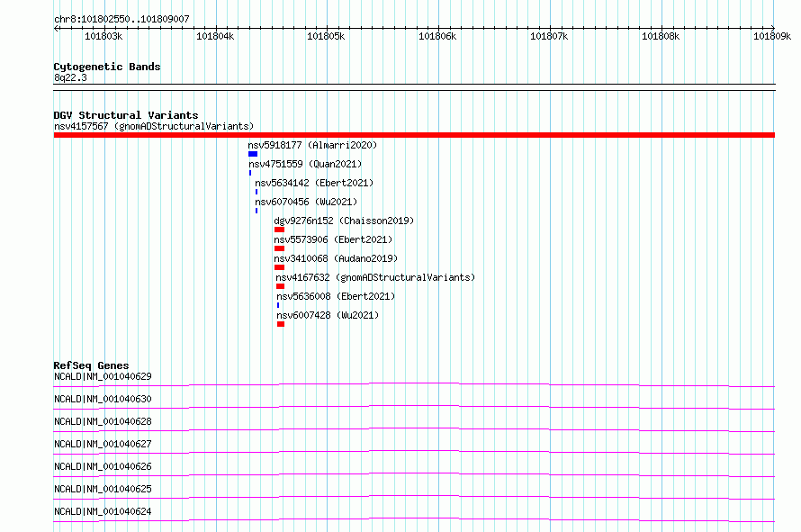Open the nsv4167632 gnomADStructuralVariants label
The height and width of the screenshot is (532, 801).
pos(375,277)
